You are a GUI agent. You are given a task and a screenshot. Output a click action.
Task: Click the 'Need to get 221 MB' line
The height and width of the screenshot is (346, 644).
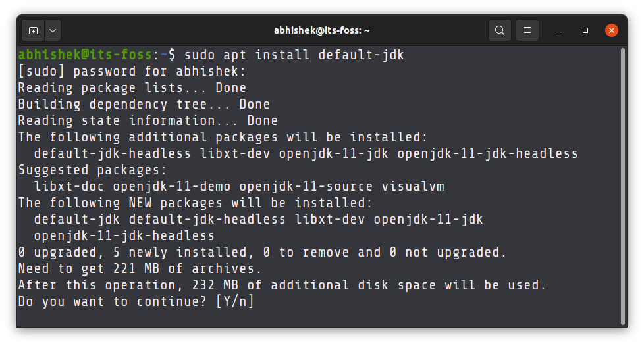tap(140, 269)
